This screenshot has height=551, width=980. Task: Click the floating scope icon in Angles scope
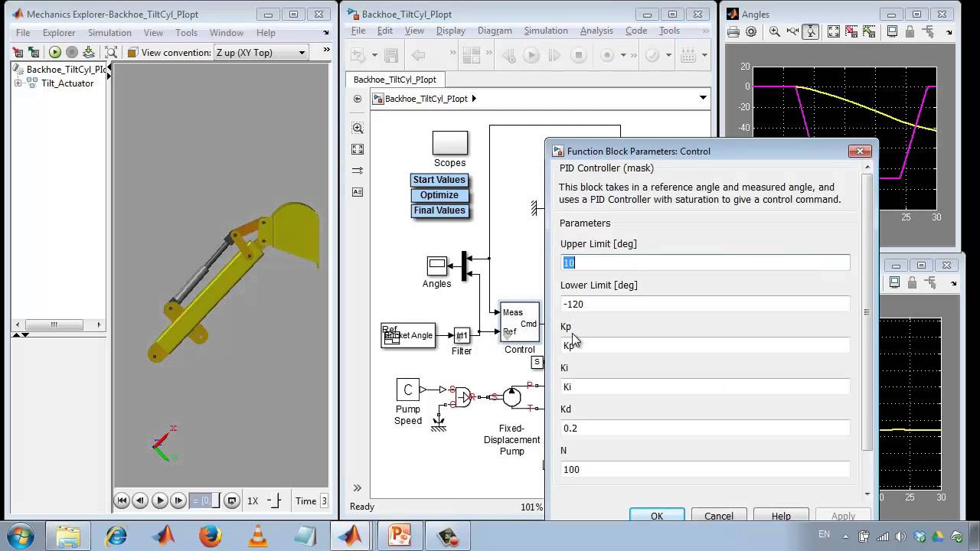(x=893, y=31)
